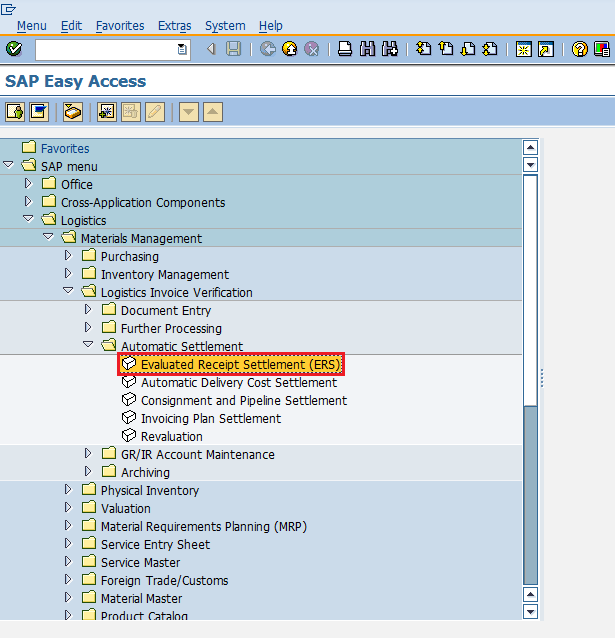
Task: Select Consignment and Pipeline Settlement
Action: click(244, 401)
